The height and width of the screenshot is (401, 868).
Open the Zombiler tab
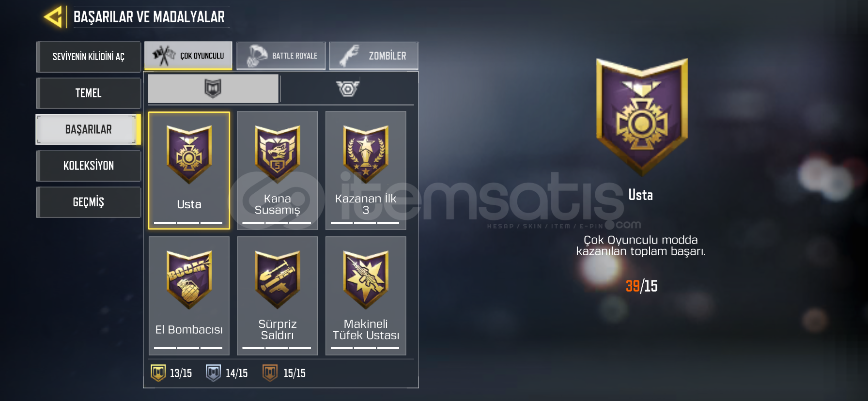(x=373, y=56)
